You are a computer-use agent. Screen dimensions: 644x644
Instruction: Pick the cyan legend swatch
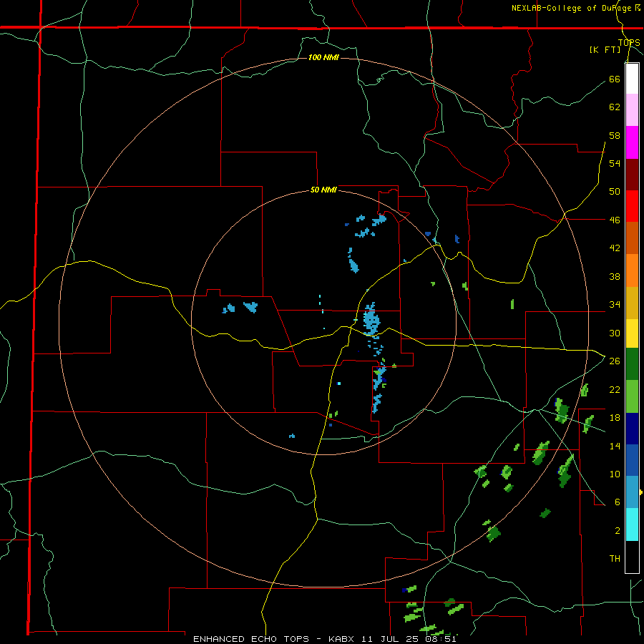tap(632, 525)
